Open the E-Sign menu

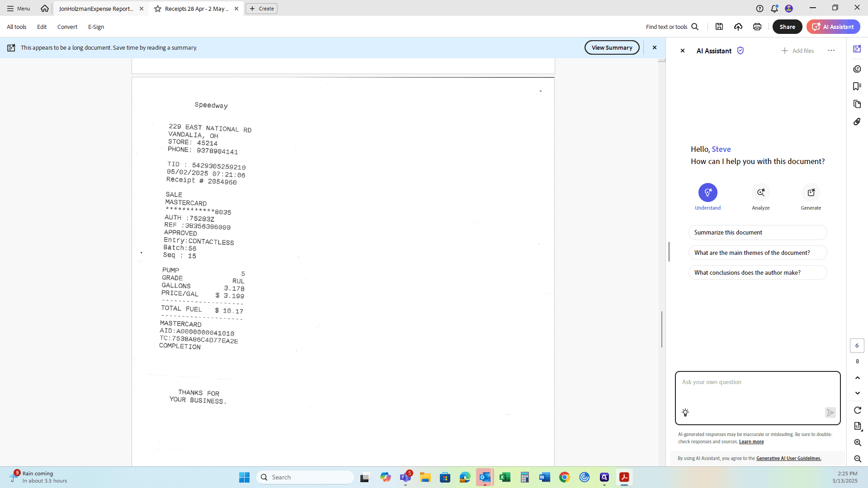[96, 27]
